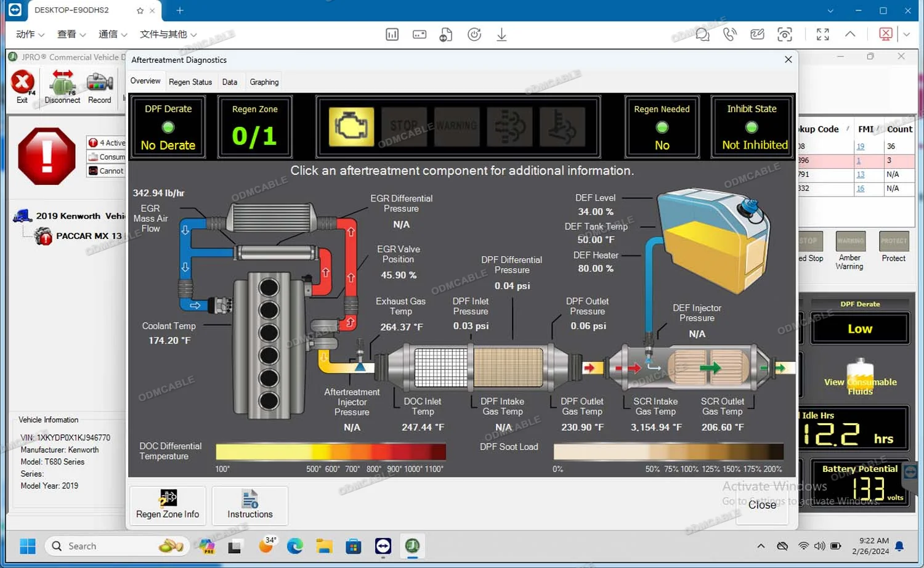
Task: Click the Regen Needed indicator light
Action: click(662, 128)
